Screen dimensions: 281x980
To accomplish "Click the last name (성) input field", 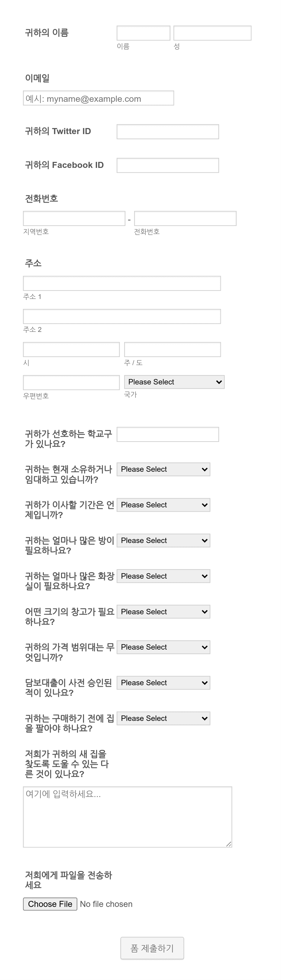I will tap(212, 33).
